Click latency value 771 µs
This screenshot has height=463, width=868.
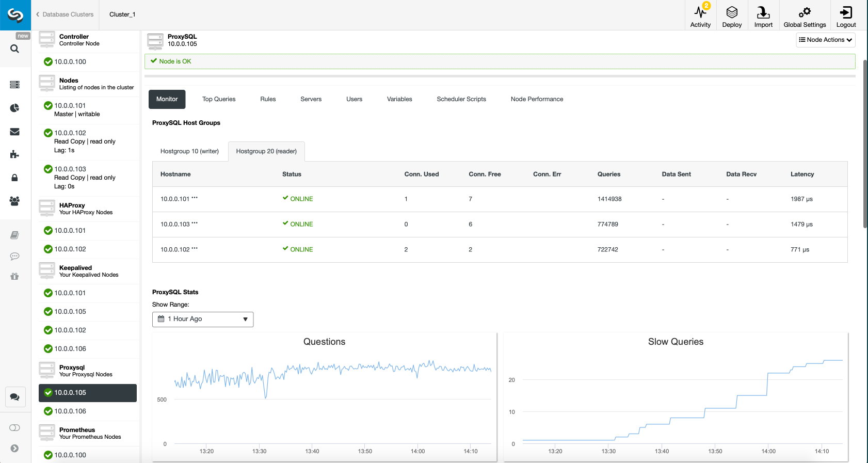point(800,249)
